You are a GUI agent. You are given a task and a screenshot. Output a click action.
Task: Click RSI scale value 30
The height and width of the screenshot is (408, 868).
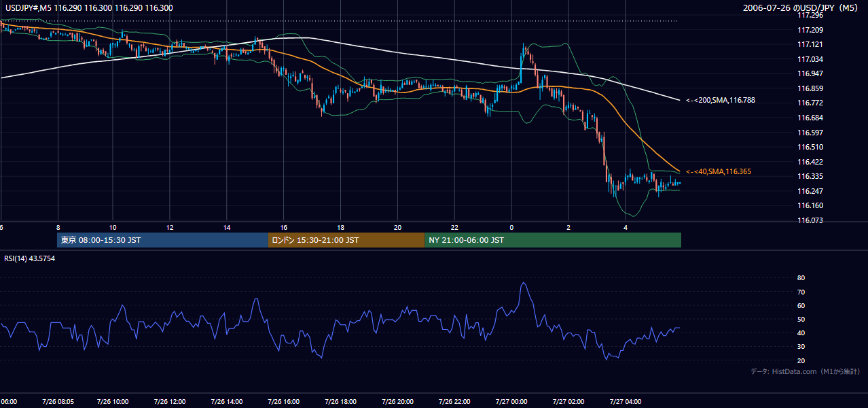(x=801, y=347)
